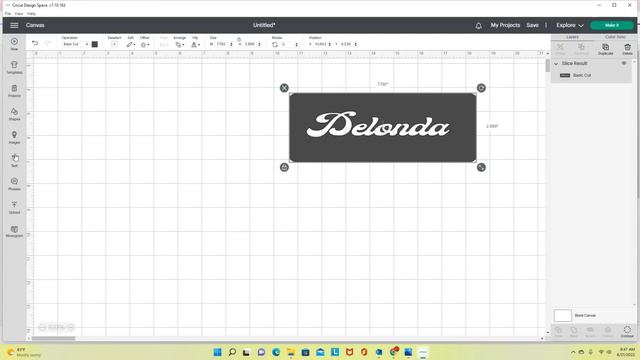The width and height of the screenshot is (640, 360).
Task: Collapse the Slice Result layer group
Action: 556,64
